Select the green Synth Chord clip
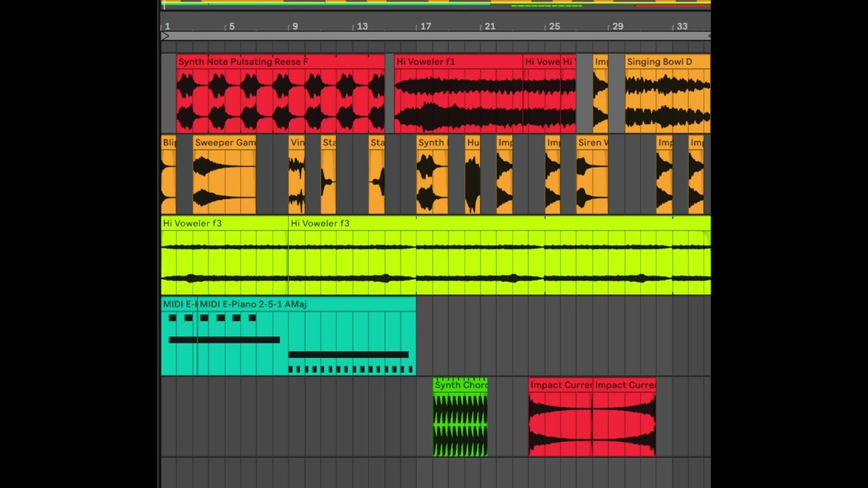The height and width of the screenshot is (488, 868). pyautogui.click(x=460, y=417)
